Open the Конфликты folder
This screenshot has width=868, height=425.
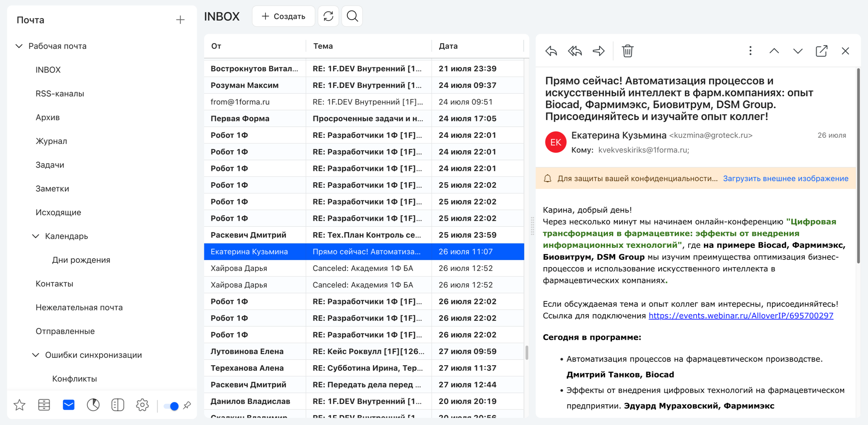[74, 378]
